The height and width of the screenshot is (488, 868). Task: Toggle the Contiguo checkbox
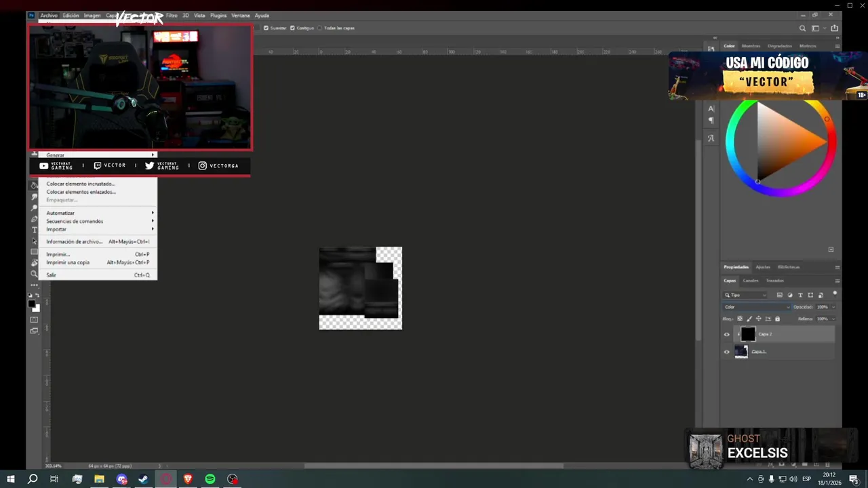(x=293, y=28)
